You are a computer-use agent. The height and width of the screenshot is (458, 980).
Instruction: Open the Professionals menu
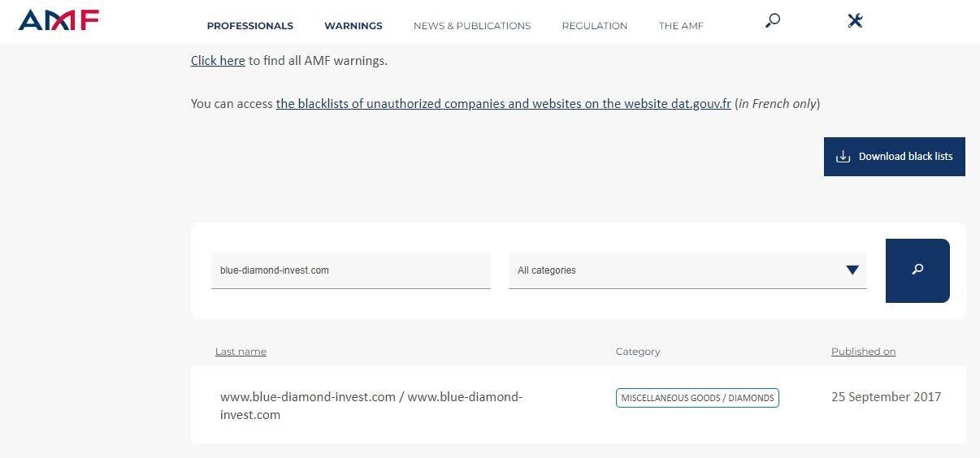pos(249,26)
